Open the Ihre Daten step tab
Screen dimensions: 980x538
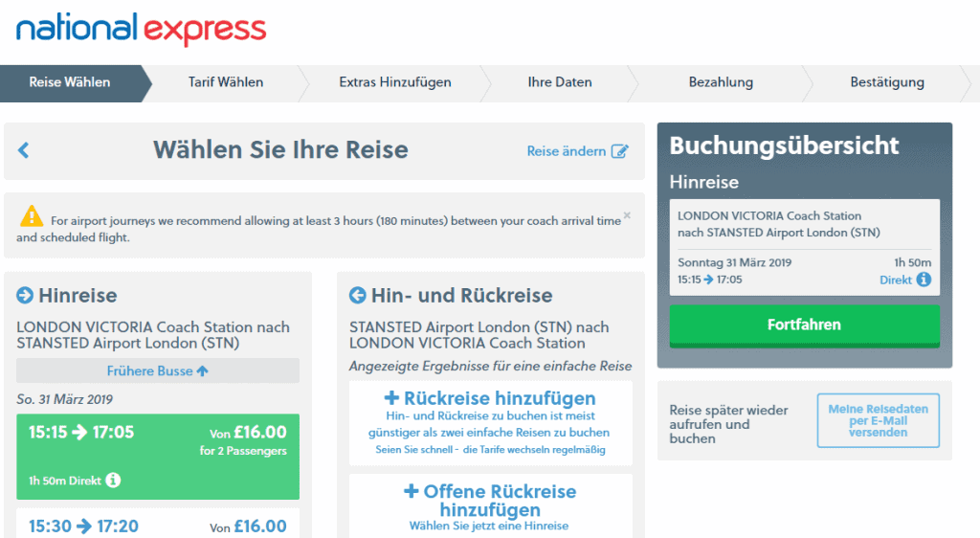coord(559,82)
